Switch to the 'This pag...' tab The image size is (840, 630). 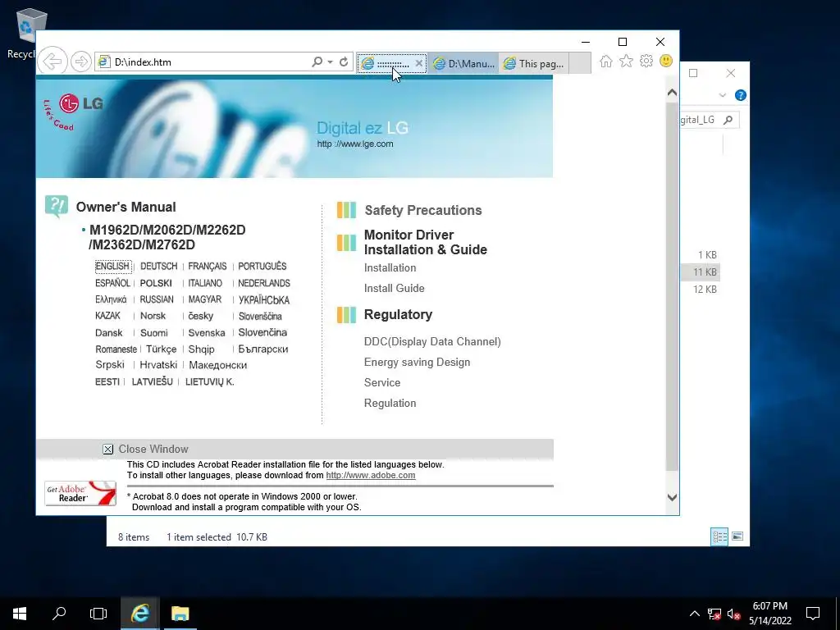tap(533, 63)
